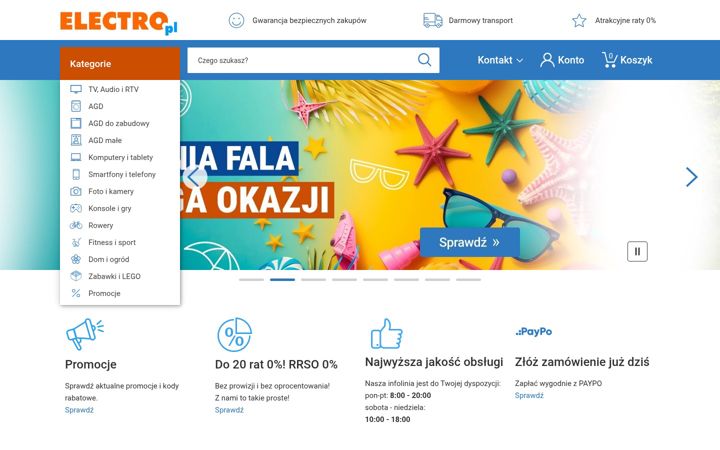Toggle the Kategorie menu

pyautogui.click(x=120, y=64)
